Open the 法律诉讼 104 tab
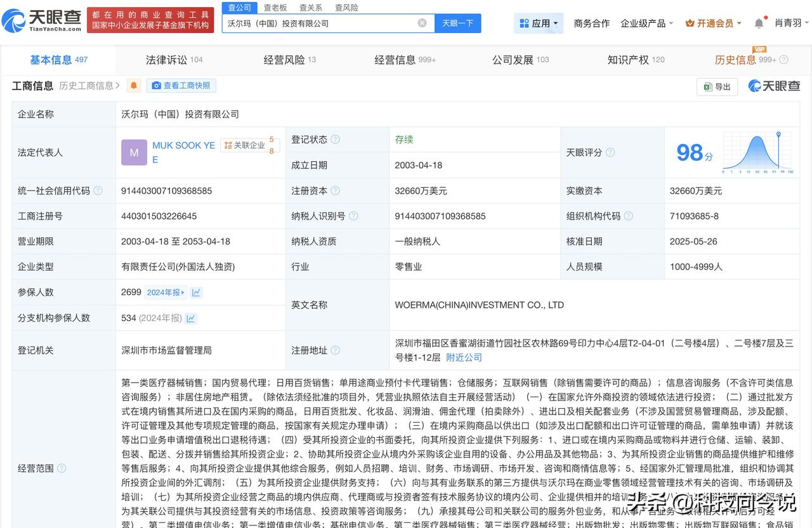 [174, 60]
